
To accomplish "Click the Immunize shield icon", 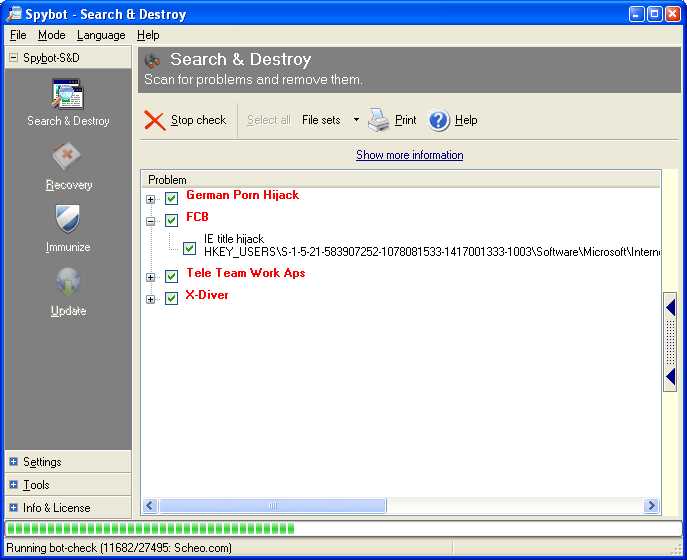I will [x=68, y=219].
